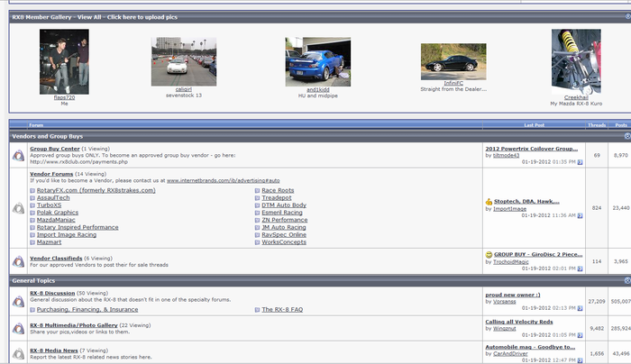
Task: Click the subforum icon beside Treadepot
Action: tap(257, 198)
